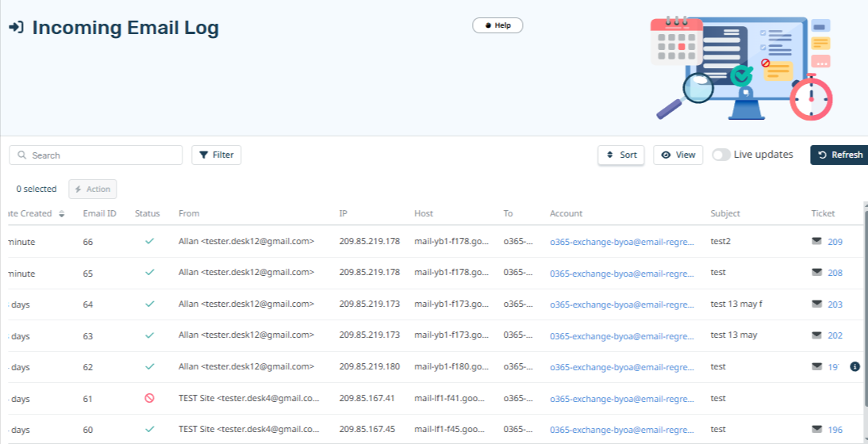868x444 pixels.
Task: Open the Sort dropdown
Action: point(620,155)
